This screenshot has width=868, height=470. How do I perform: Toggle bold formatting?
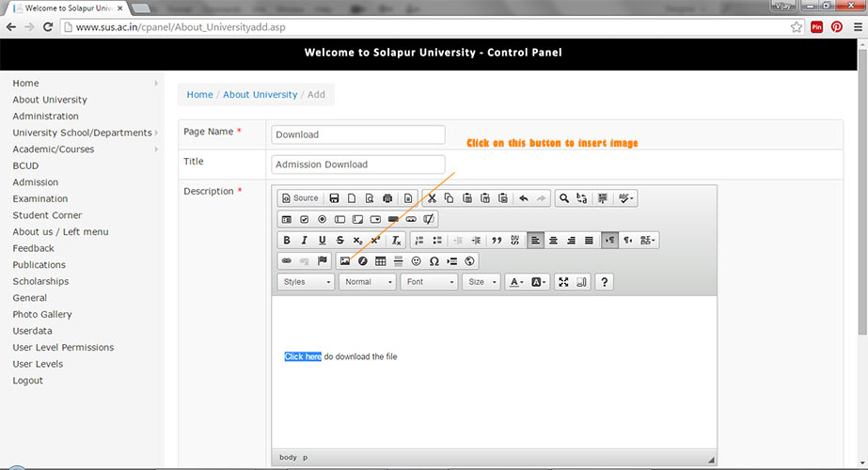coord(286,241)
